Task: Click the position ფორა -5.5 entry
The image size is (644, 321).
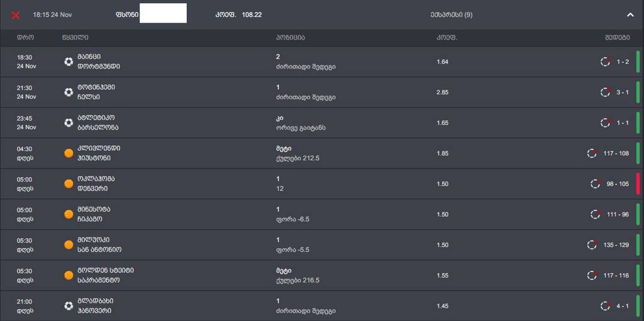Action: (x=292, y=244)
